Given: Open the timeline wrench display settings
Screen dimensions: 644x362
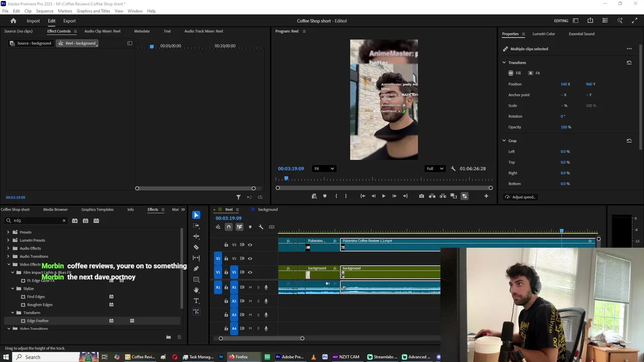Looking at the screenshot, I should (x=261, y=227).
